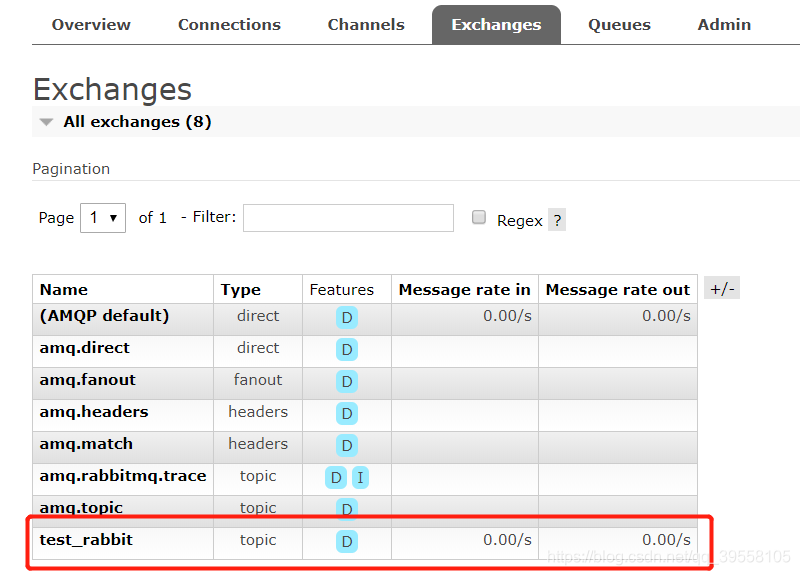Click the D badge for amq.headers
800x575 pixels.
click(347, 414)
